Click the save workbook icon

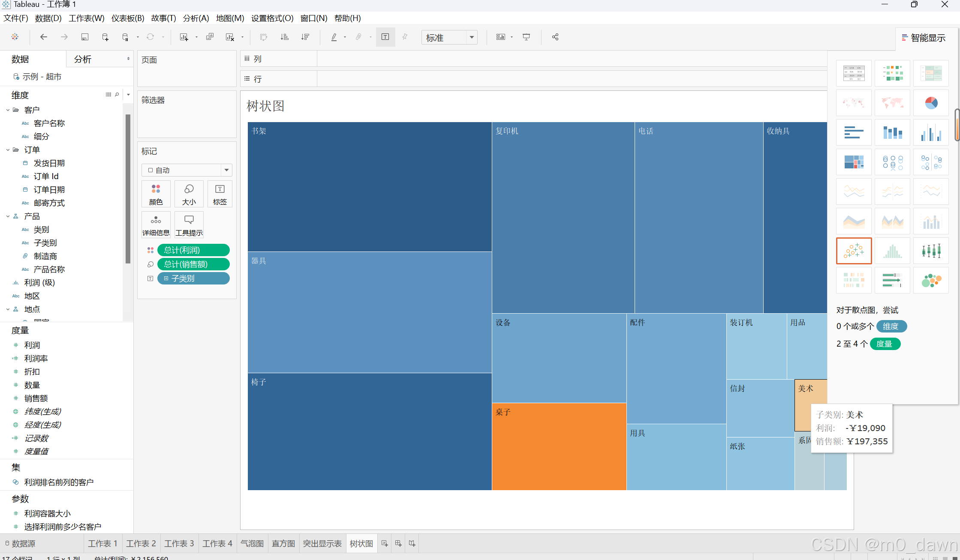click(x=84, y=37)
